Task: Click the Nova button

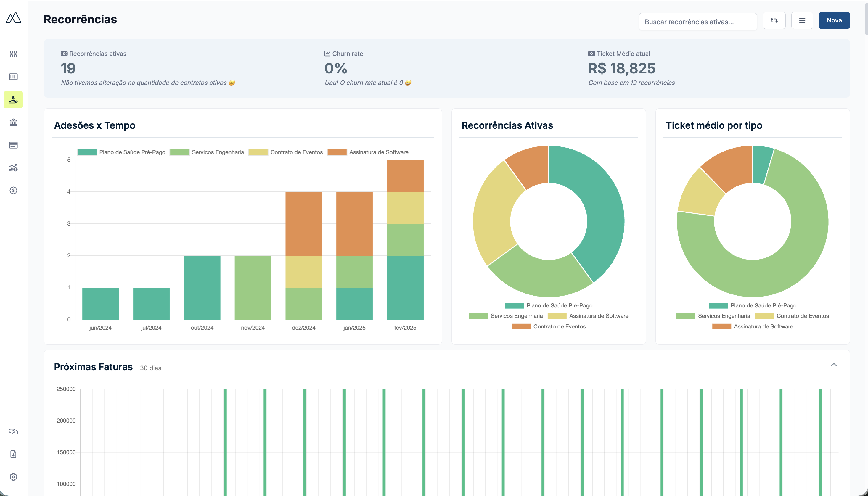Action: click(834, 20)
